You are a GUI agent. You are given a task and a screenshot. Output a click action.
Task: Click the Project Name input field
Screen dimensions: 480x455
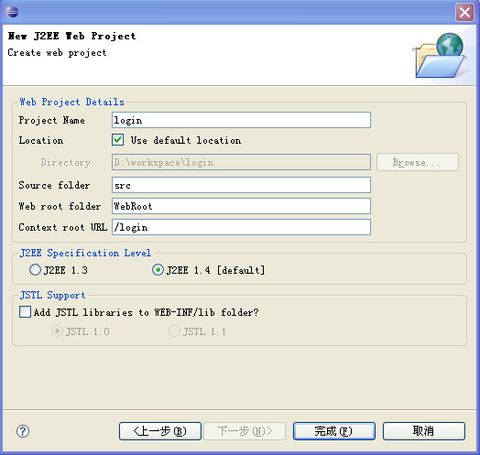[241, 120]
